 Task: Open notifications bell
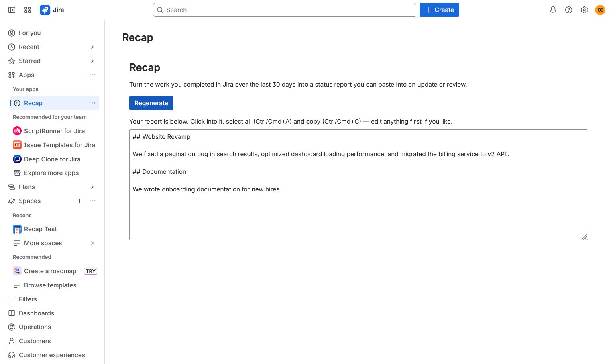pyautogui.click(x=553, y=10)
